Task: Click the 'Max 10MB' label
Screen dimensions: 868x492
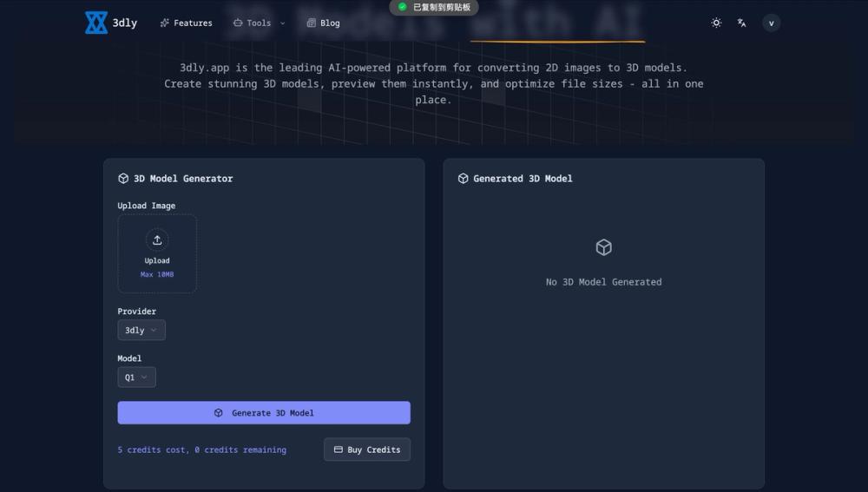Action: tap(157, 274)
